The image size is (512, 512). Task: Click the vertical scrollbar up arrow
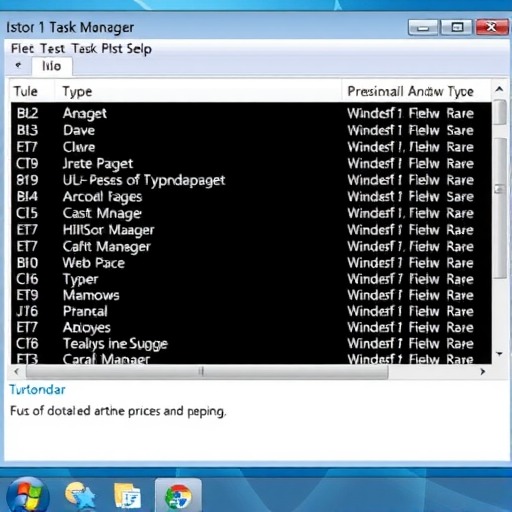[x=499, y=89]
